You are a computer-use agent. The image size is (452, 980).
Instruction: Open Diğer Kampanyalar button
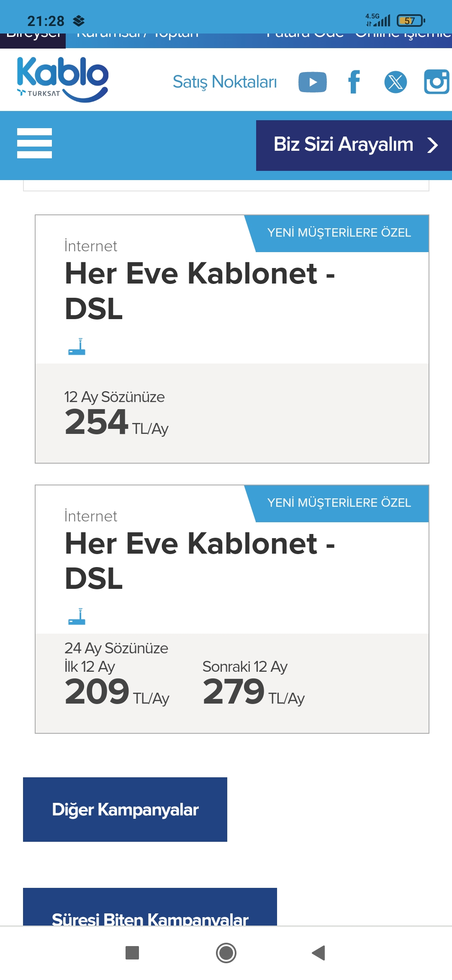(x=125, y=810)
